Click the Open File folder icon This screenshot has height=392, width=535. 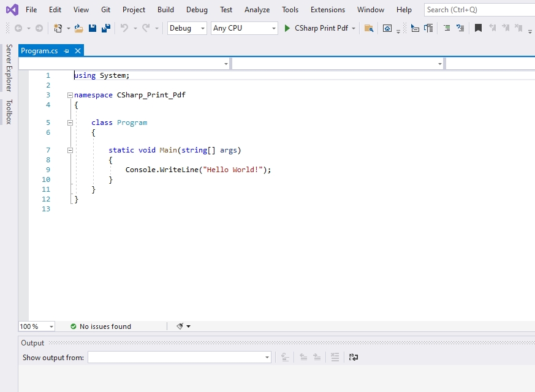[x=79, y=28]
